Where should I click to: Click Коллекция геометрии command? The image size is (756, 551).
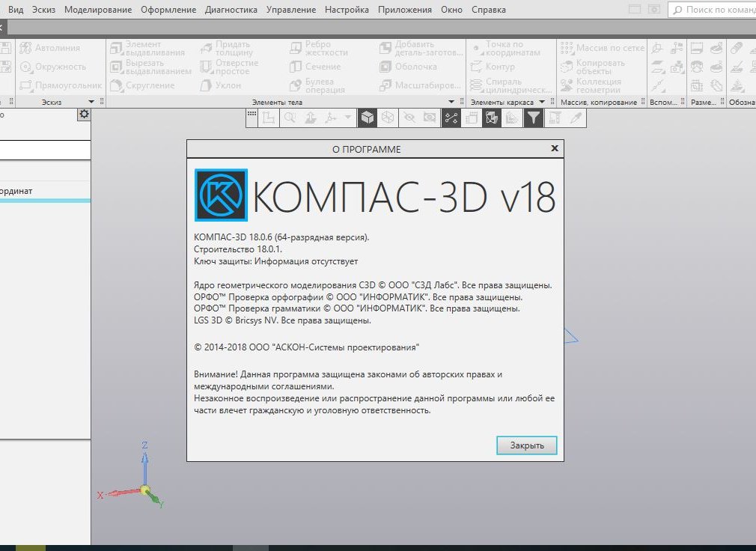click(591, 85)
